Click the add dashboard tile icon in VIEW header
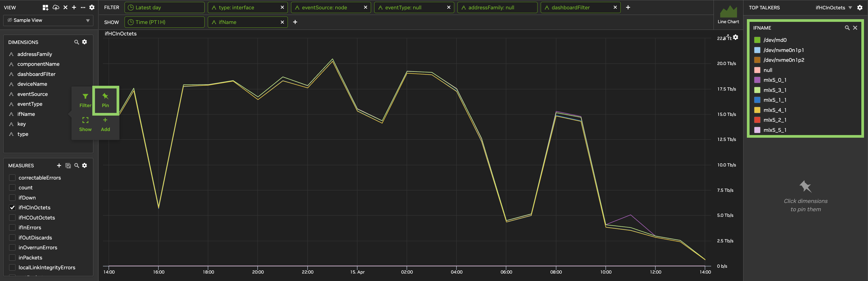This screenshot has height=281, width=868. click(x=46, y=7)
